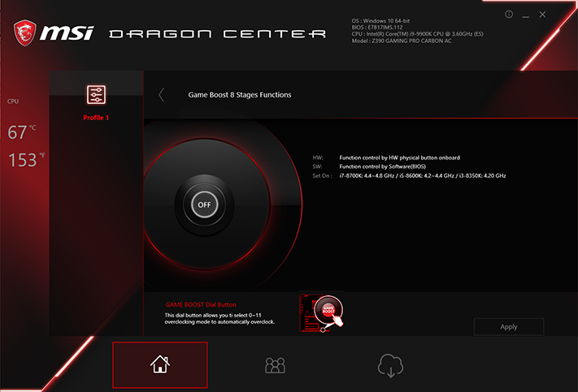Click the Game Boost 8 Stages Functions title
This screenshot has height=392, width=578.
(240, 95)
